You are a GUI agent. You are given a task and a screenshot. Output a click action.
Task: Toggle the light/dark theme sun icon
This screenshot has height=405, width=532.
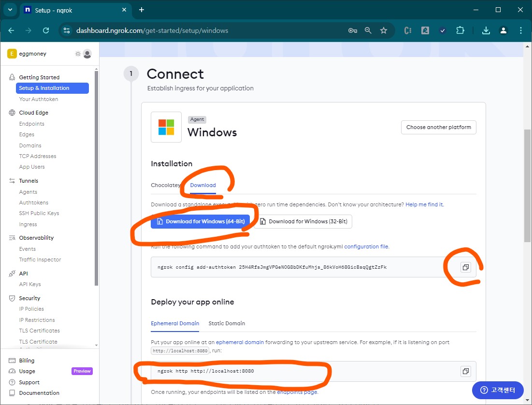click(x=78, y=54)
